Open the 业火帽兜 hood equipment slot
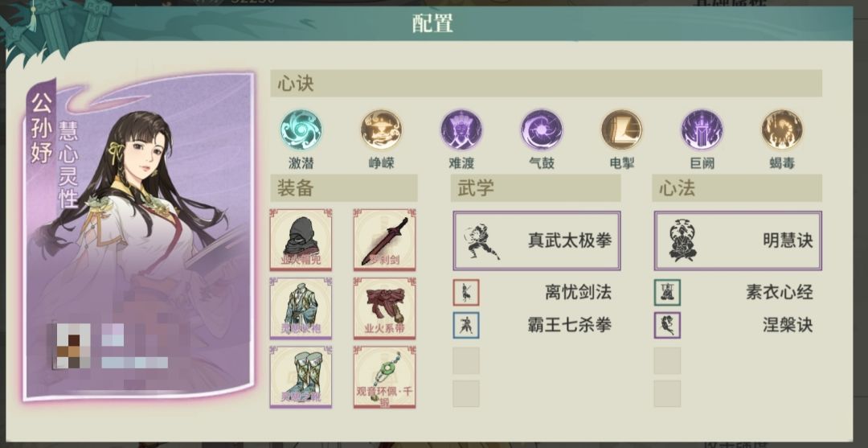Viewport: 868px width, 448px height. pos(301,240)
